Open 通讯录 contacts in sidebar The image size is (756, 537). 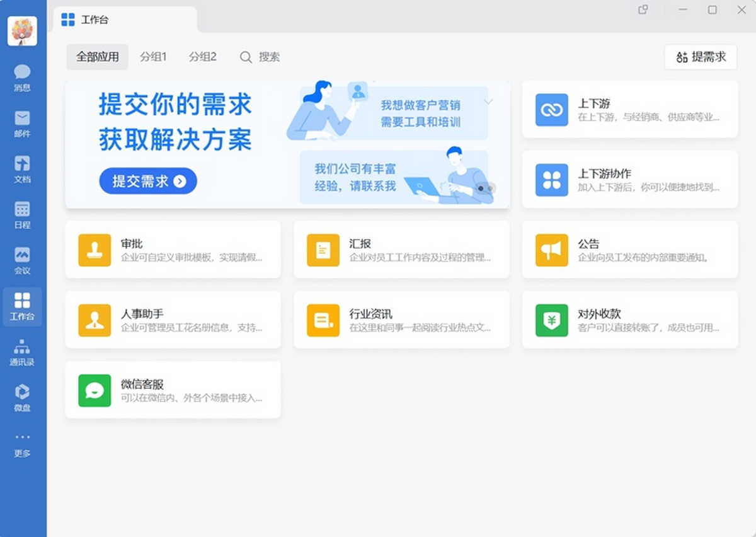(x=22, y=352)
